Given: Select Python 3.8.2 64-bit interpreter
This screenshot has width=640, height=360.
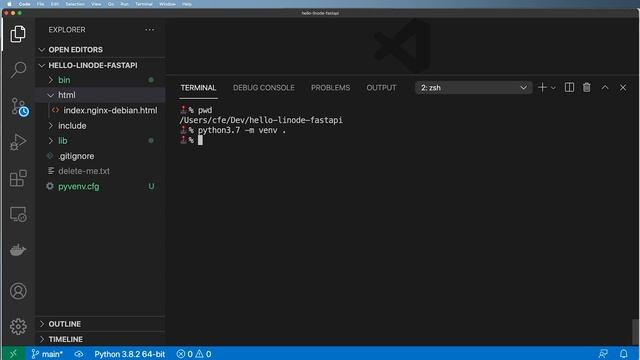Looking at the screenshot, I should pyautogui.click(x=129, y=354).
